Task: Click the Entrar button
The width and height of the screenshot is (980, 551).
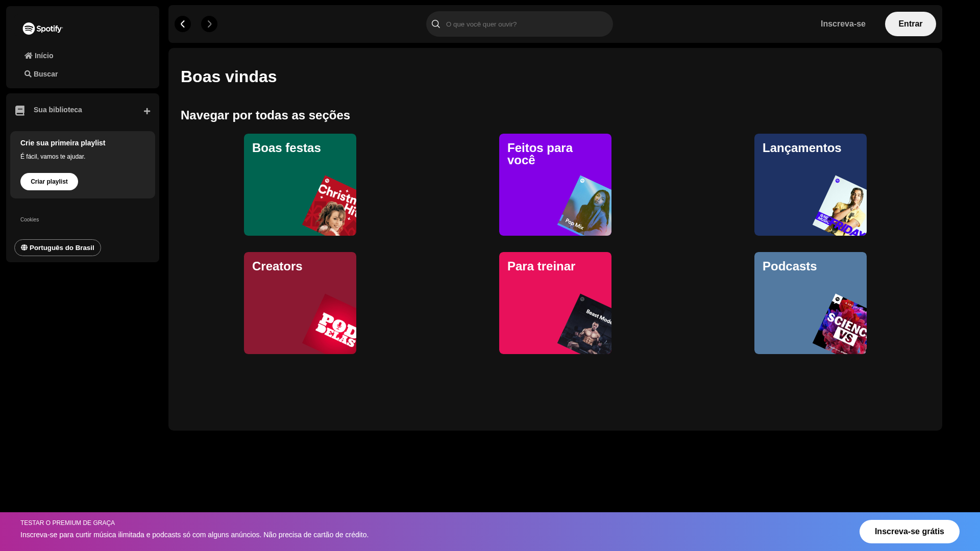Action: click(910, 24)
